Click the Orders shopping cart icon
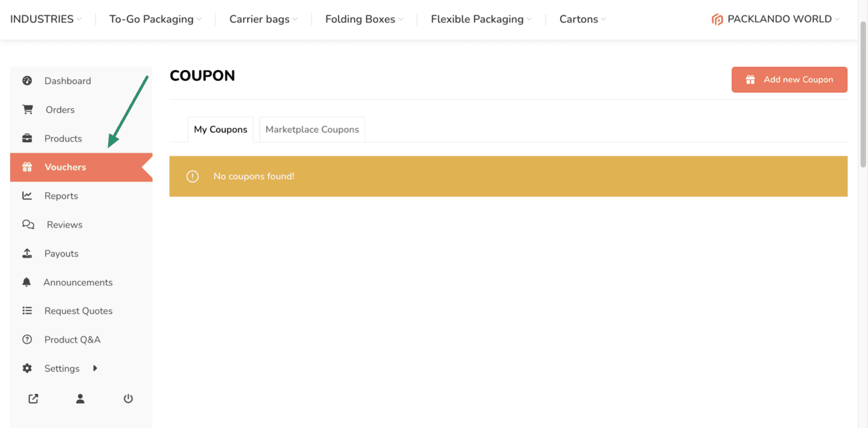The height and width of the screenshot is (428, 868). (x=27, y=110)
